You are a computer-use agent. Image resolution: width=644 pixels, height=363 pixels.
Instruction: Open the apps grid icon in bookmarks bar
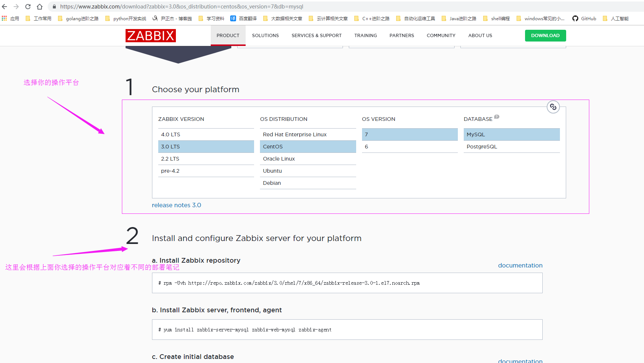point(4,18)
